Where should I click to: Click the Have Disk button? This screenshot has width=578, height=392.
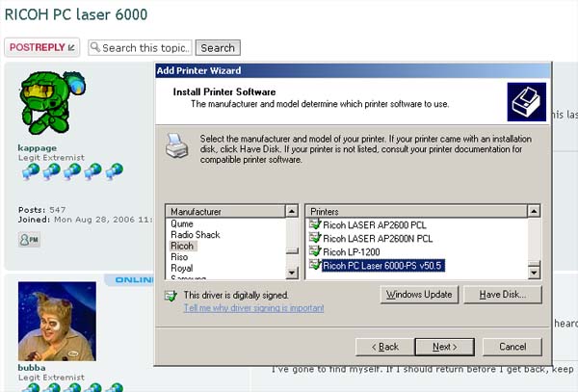coord(503,295)
